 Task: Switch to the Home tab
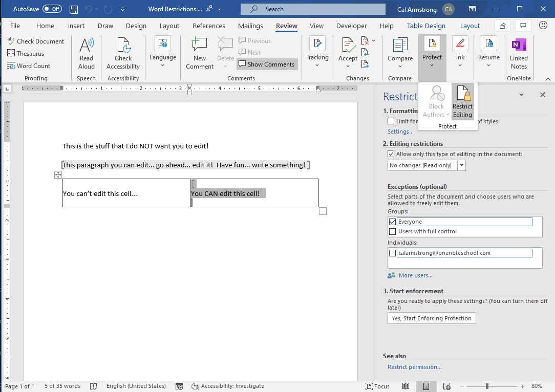[x=45, y=26]
